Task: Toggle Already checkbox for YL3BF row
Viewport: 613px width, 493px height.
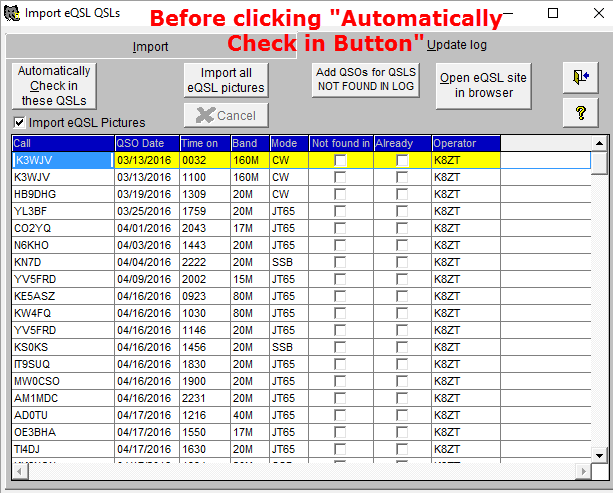Action: click(x=402, y=211)
